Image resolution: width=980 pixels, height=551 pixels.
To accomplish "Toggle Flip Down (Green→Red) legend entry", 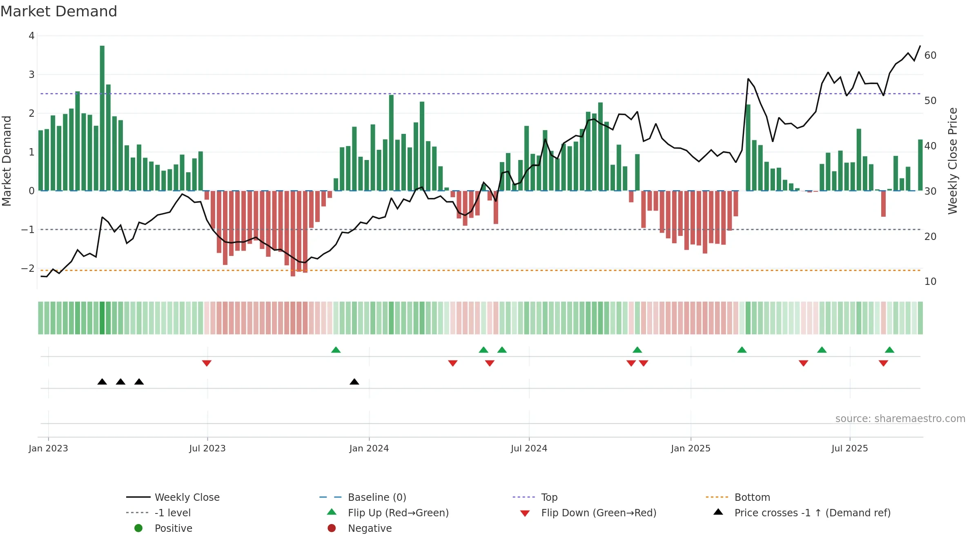I will [x=588, y=513].
